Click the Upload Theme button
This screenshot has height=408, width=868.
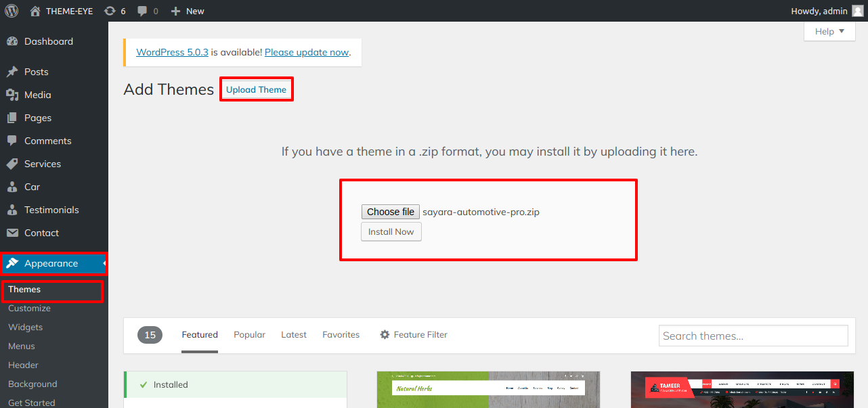tap(256, 89)
